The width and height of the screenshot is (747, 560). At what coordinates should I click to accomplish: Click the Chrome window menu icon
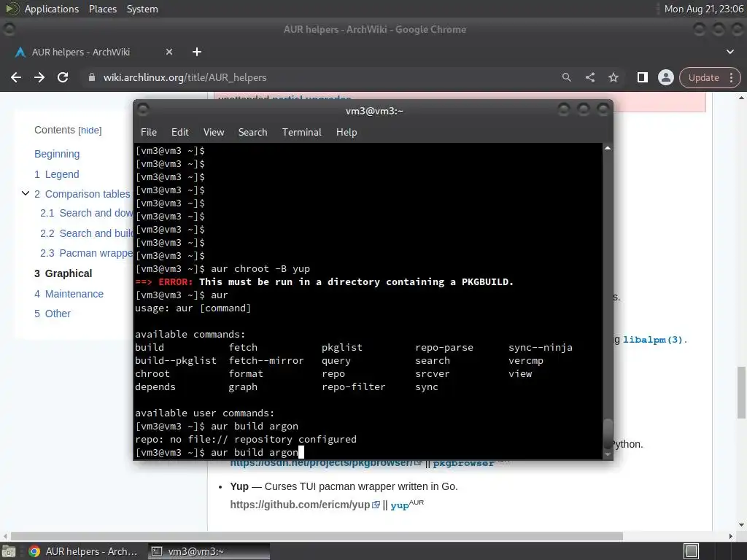coord(9,29)
